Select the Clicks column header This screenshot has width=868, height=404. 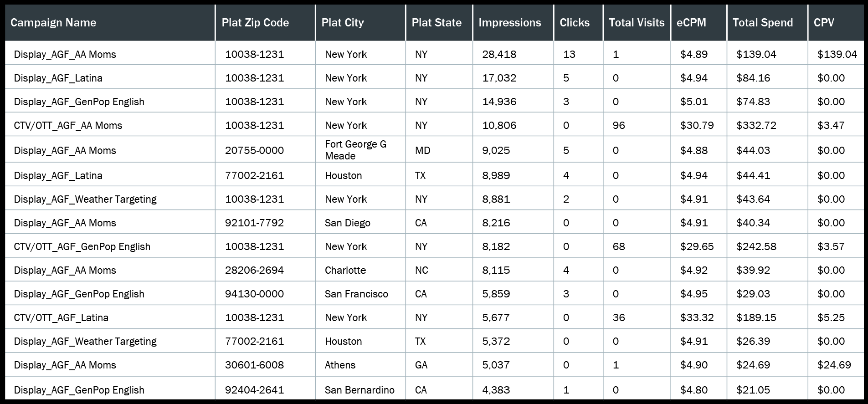pos(575,23)
